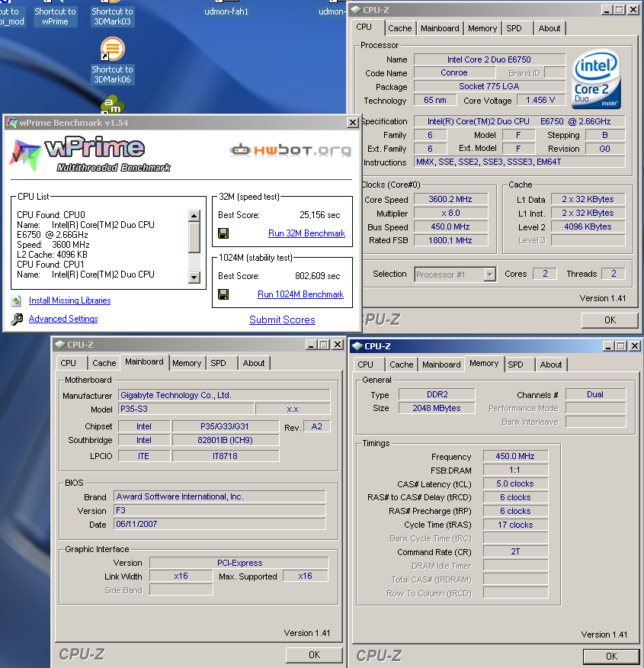Screen dimensions: 644x668
Task: Click the PCI-Express graphic interface version field
Action: [239, 563]
